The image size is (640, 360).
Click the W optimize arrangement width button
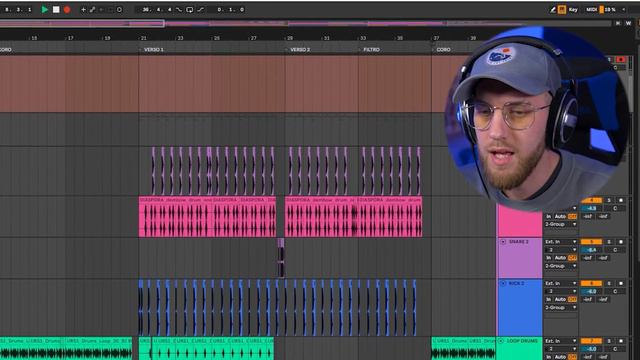628,23
